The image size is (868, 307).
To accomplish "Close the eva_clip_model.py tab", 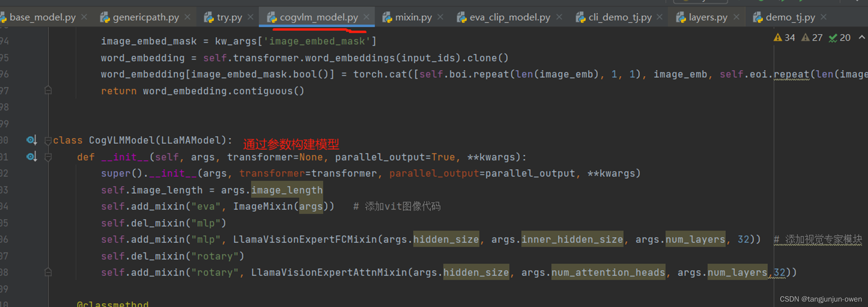I will (559, 17).
